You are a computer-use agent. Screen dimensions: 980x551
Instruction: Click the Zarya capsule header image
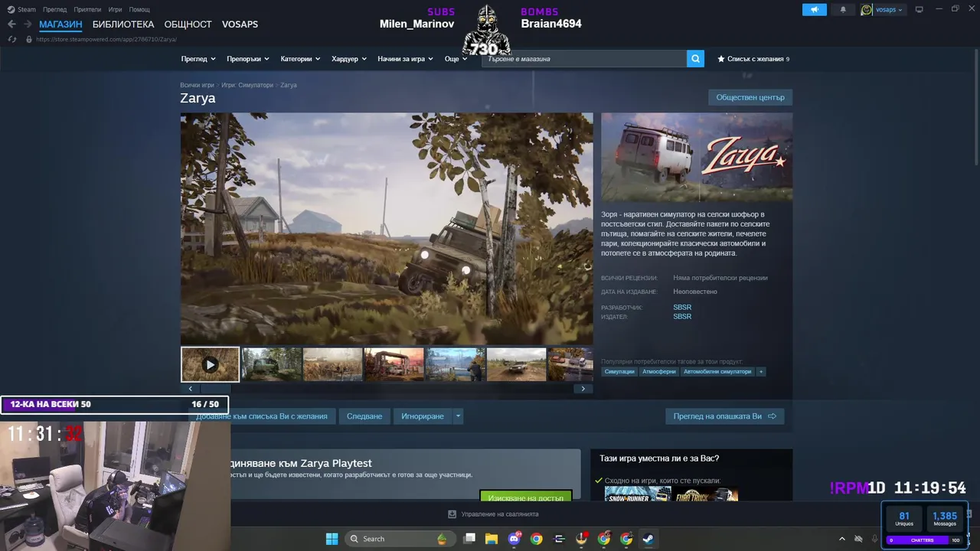click(x=697, y=158)
